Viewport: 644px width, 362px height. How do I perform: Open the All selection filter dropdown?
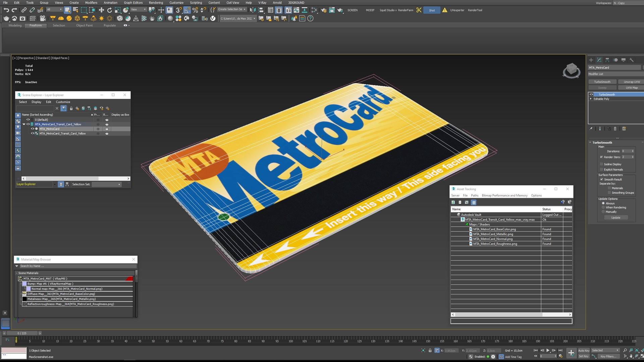(54, 9)
